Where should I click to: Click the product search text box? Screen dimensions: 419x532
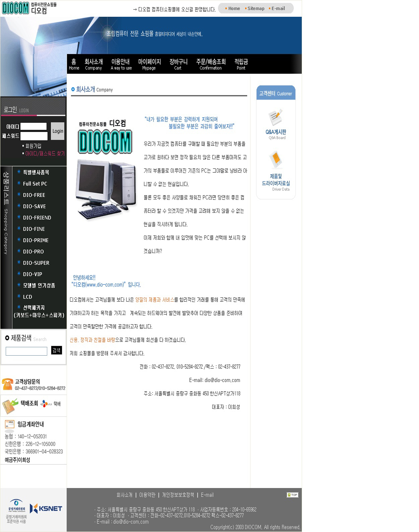(x=26, y=351)
